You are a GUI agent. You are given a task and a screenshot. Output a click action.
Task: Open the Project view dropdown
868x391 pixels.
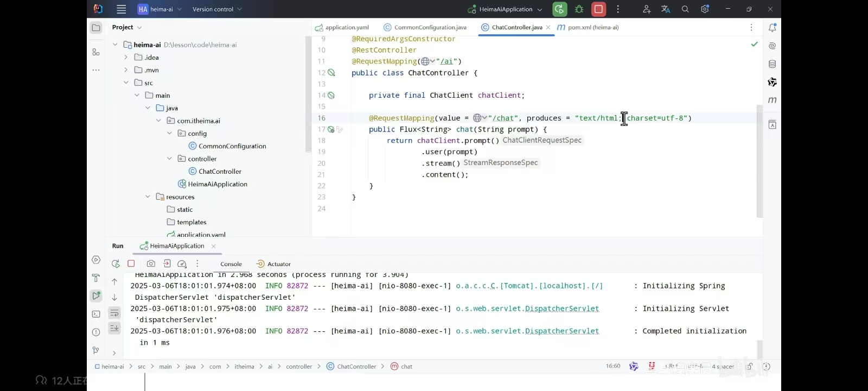[127, 27]
